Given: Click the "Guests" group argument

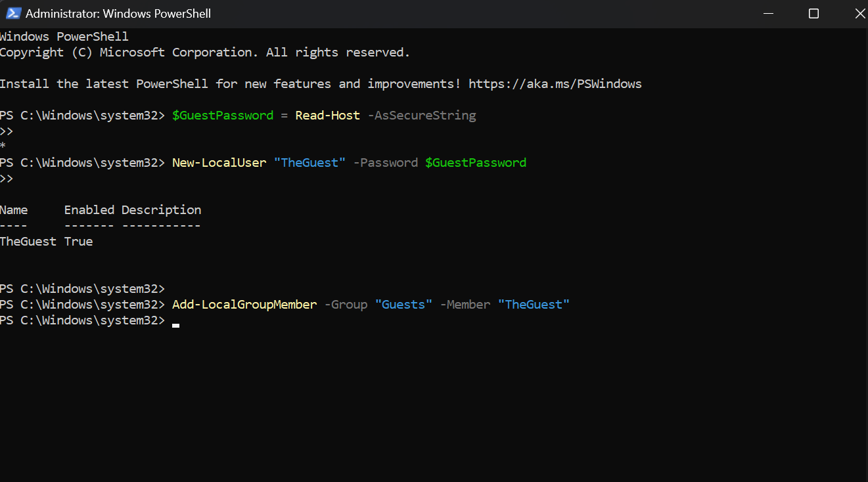Looking at the screenshot, I should pos(403,304).
